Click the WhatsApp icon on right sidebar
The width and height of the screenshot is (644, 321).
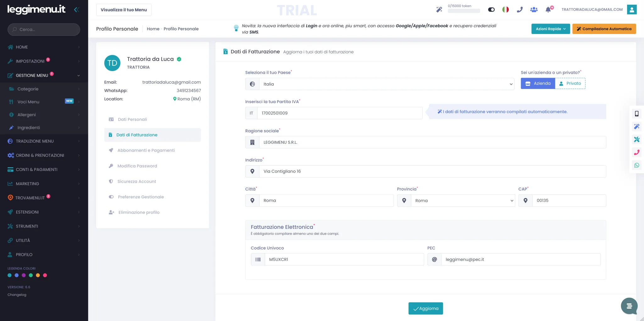[x=636, y=165]
